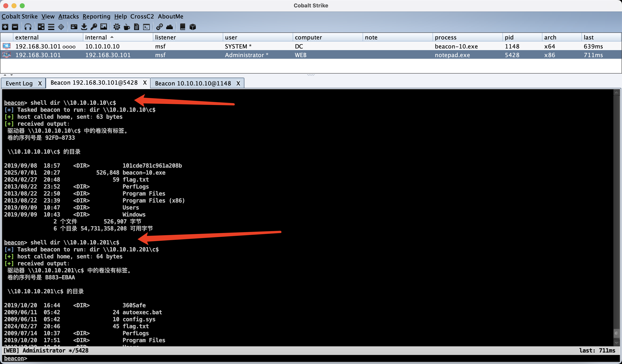Open Java applet attack coffee cup icon

coord(127,27)
